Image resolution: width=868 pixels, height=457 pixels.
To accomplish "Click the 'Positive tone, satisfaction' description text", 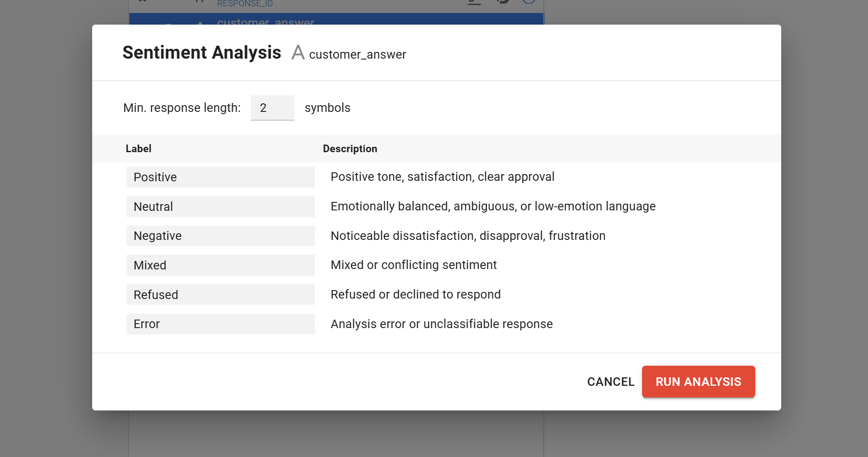I will point(442,177).
